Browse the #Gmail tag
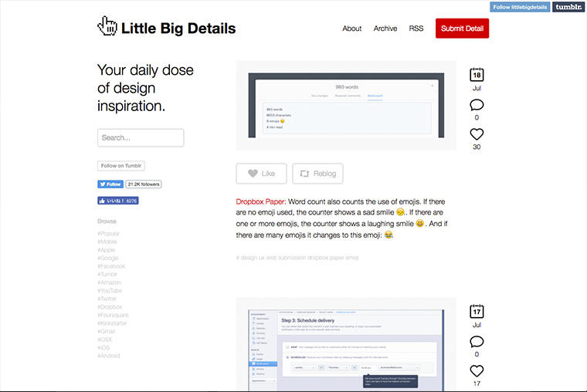Viewport: 587px width, 392px height. coord(107,331)
